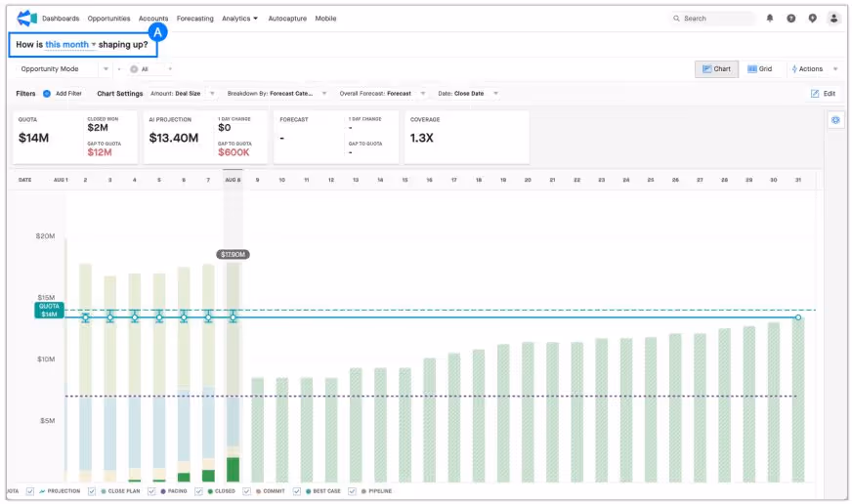
Task: Click the projected bar for day 31
Action: 797,400
